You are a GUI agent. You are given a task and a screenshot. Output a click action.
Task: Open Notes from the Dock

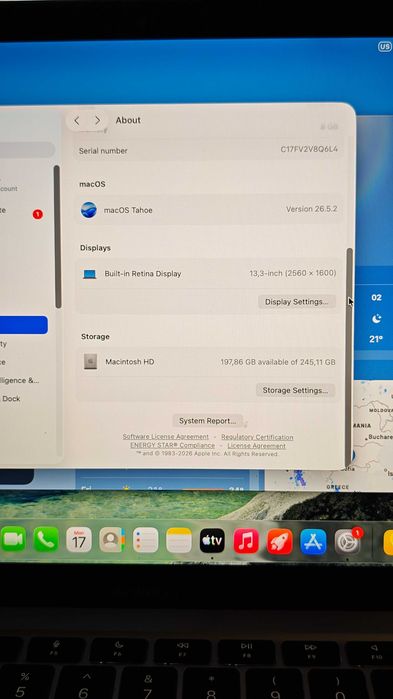[x=179, y=540]
